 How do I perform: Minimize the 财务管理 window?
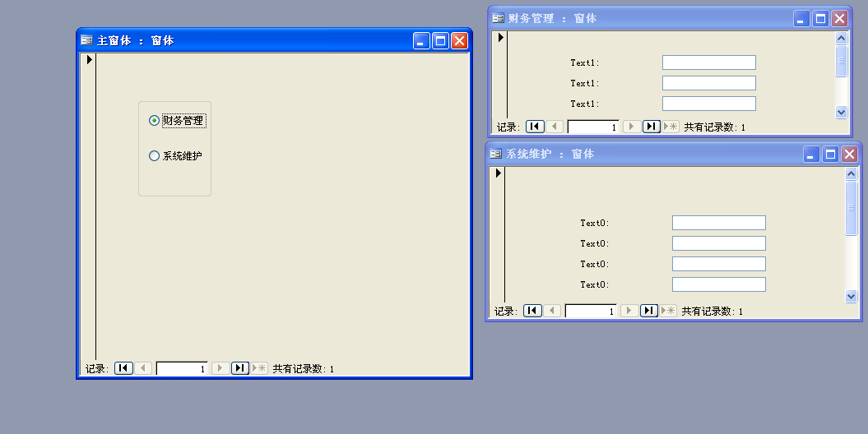tap(801, 18)
